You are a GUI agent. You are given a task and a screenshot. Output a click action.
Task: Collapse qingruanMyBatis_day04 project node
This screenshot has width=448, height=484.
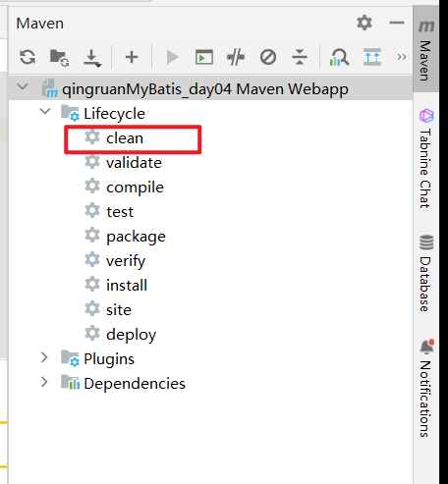point(23,87)
